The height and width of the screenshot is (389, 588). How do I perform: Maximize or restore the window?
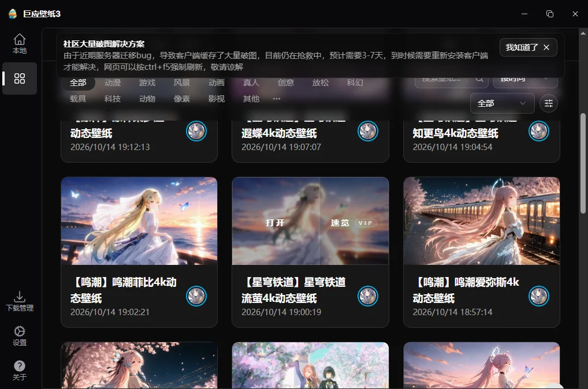tap(550, 14)
